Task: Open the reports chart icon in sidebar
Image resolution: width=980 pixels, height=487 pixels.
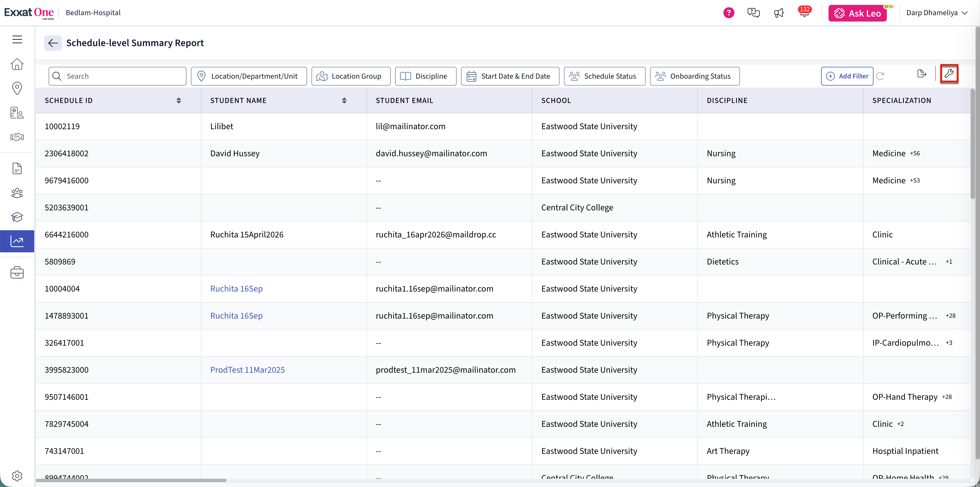Action: pyautogui.click(x=17, y=241)
